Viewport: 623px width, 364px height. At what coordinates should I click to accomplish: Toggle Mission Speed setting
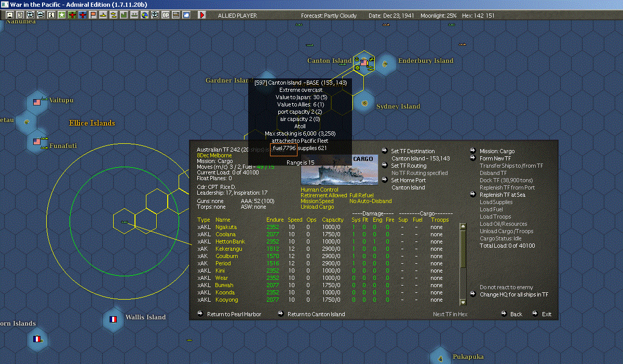coord(317,201)
